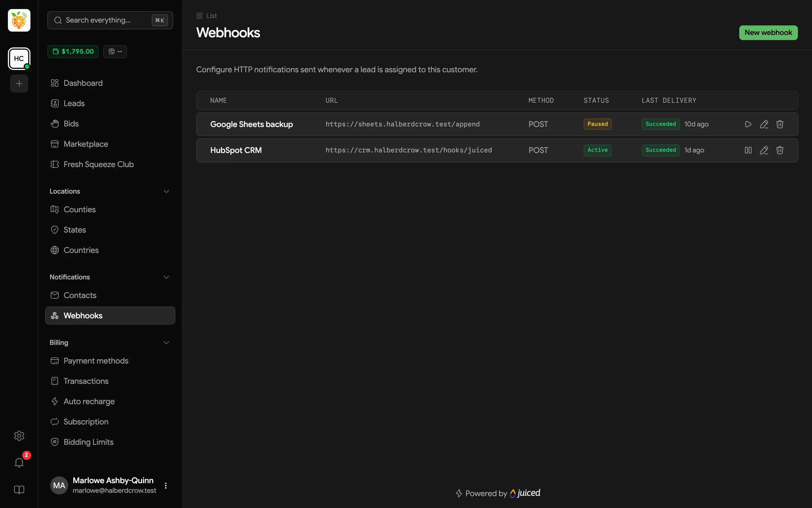The width and height of the screenshot is (812, 508).
Task: Open the Bids page
Action: coord(110,124)
